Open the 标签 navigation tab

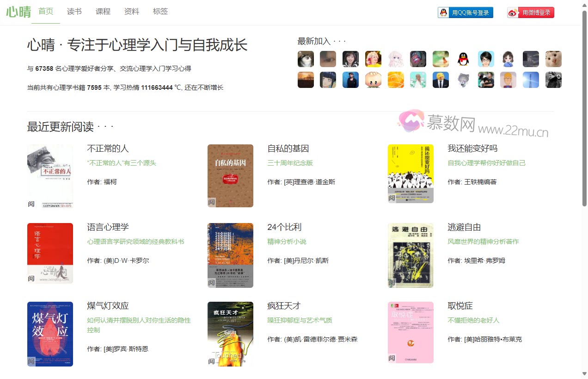pyautogui.click(x=160, y=12)
